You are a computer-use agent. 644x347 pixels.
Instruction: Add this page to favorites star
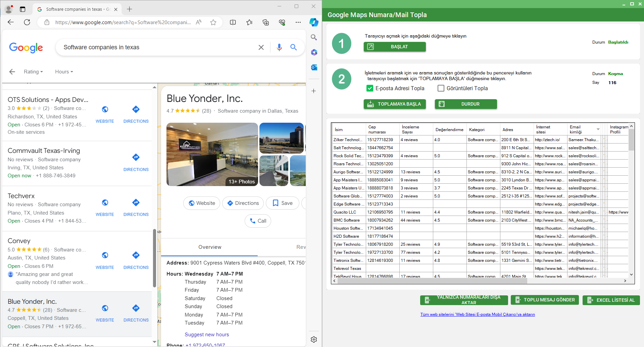pyautogui.click(x=213, y=22)
